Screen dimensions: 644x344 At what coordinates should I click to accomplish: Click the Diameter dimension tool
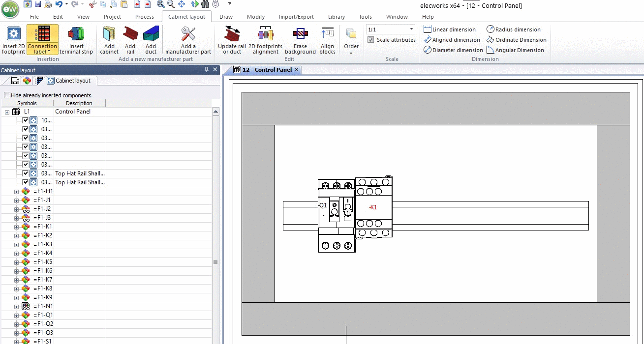(x=453, y=50)
